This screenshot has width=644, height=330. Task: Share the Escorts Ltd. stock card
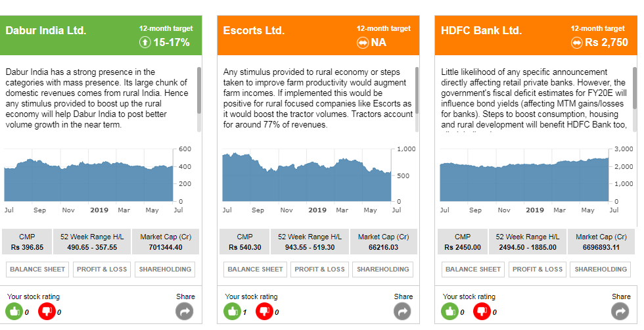[402, 311]
